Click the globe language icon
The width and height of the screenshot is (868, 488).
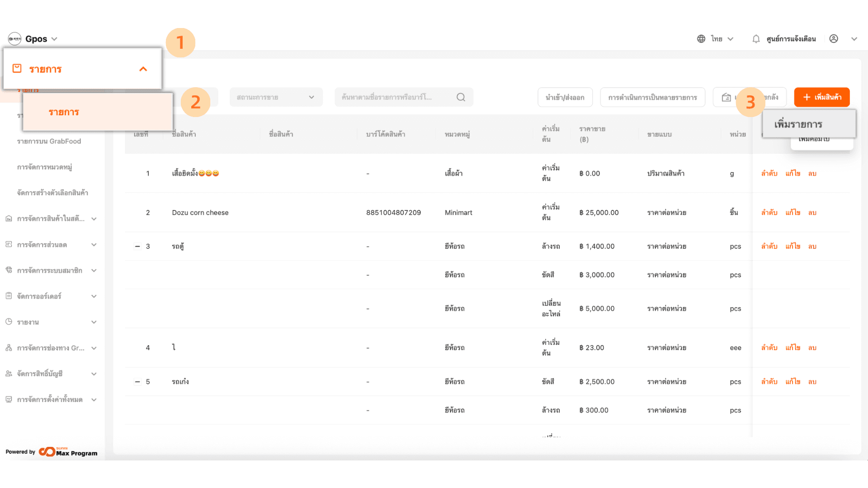[701, 39]
